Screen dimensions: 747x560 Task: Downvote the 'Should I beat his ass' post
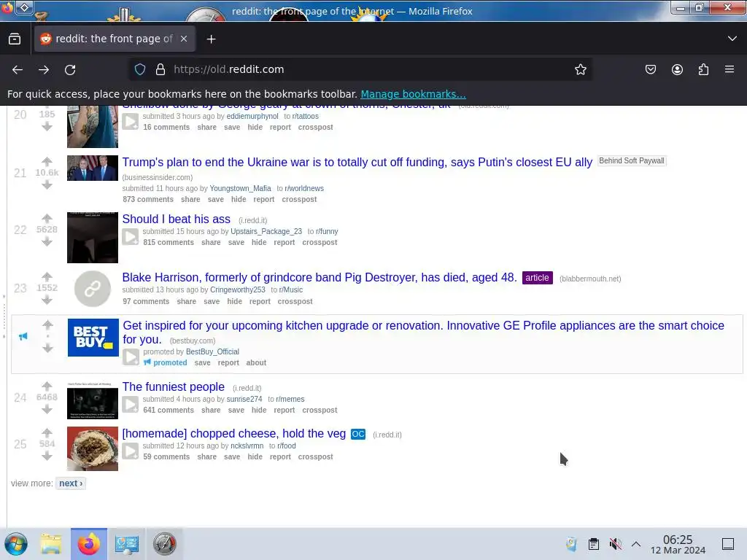coord(47,242)
